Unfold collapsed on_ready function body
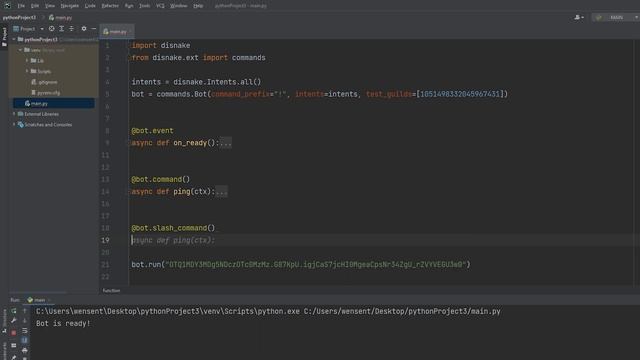640x360 pixels. (x=225, y=143)
